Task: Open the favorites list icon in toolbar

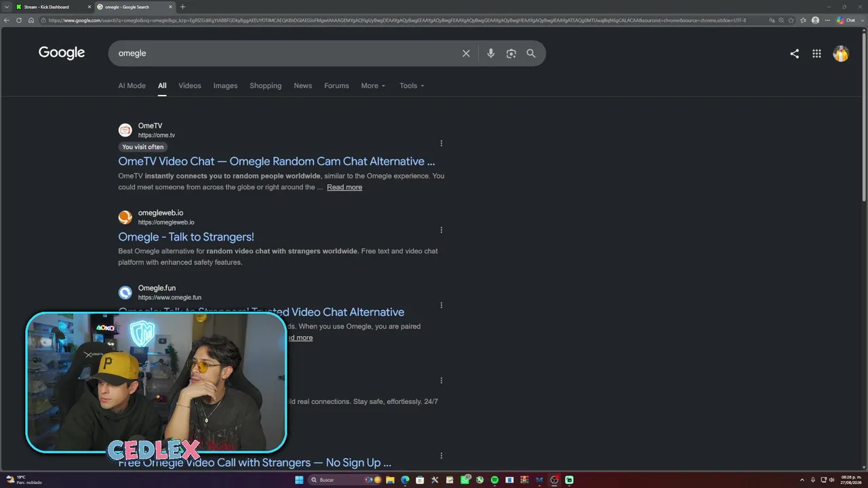Action: tap(804, 20)
